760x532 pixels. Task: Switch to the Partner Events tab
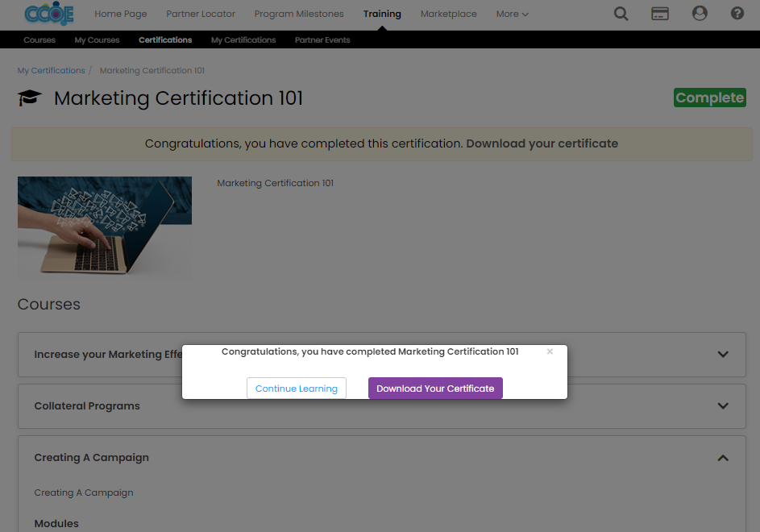click(x=322, y=40)
